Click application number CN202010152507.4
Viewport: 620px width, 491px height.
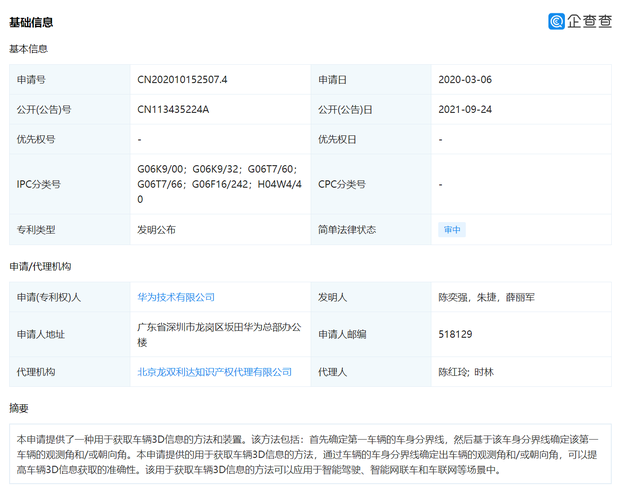point(181,79)
